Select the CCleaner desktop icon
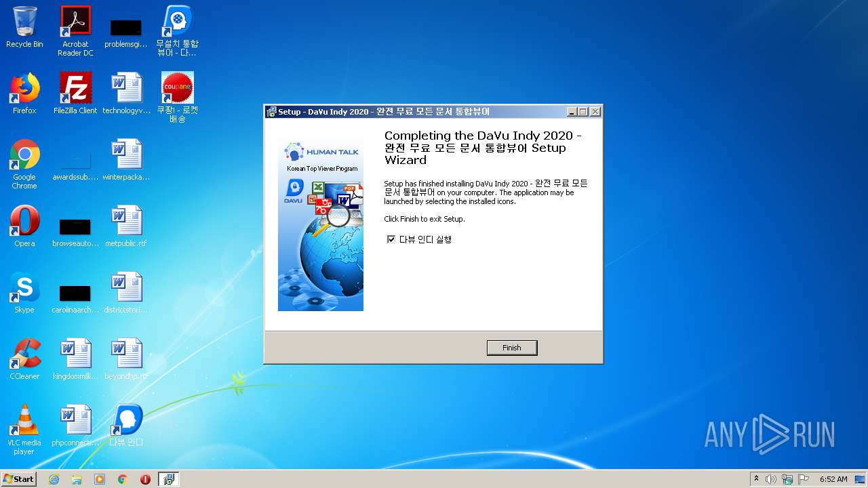Viewport: 868px width, 488px height. point(24,359)
